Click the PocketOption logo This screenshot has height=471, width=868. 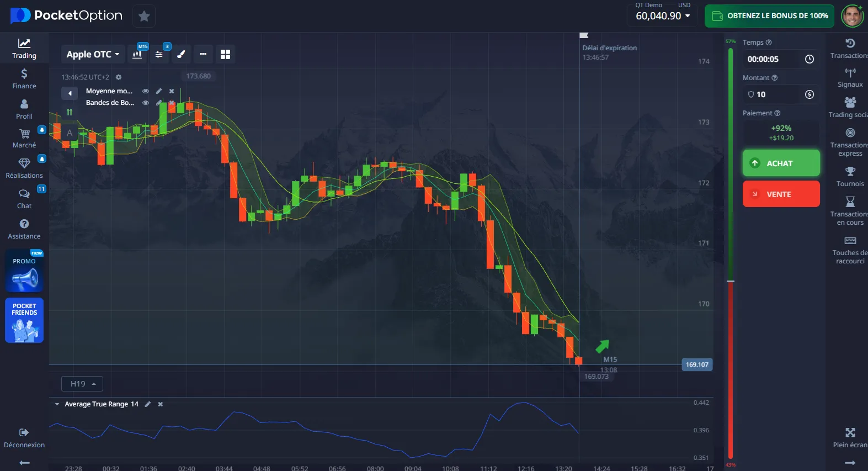point(66,15)
